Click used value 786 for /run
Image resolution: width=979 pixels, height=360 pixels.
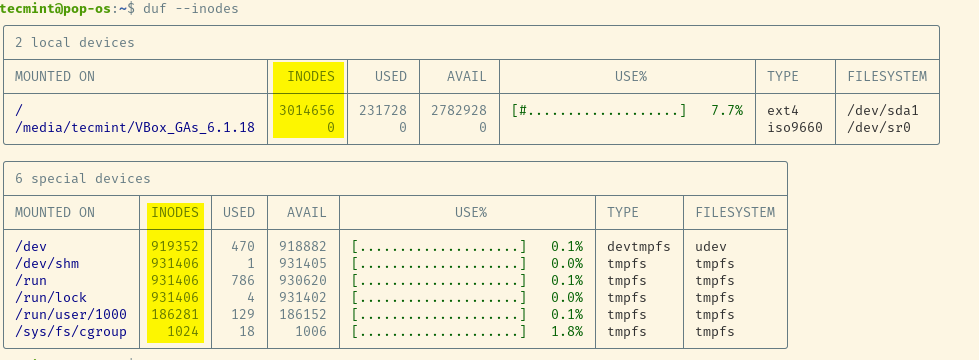[243, 280]
